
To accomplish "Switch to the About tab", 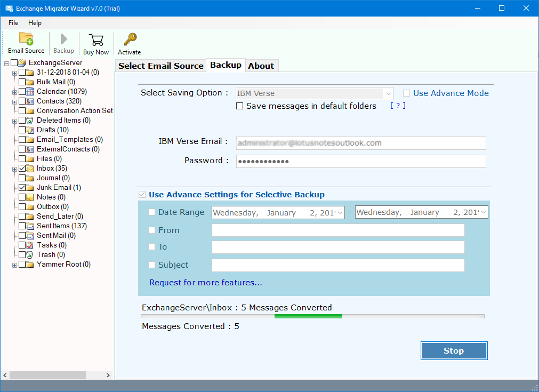I will pyautogui.click(x=261, y=66).
